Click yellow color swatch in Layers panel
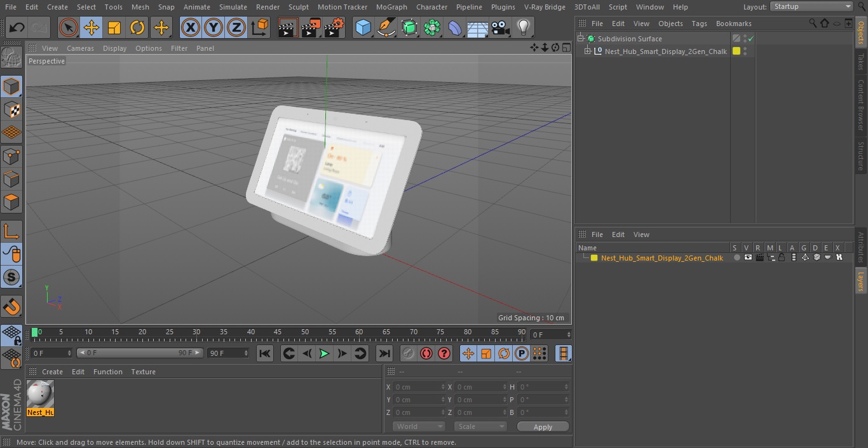 tap(594, 257)
